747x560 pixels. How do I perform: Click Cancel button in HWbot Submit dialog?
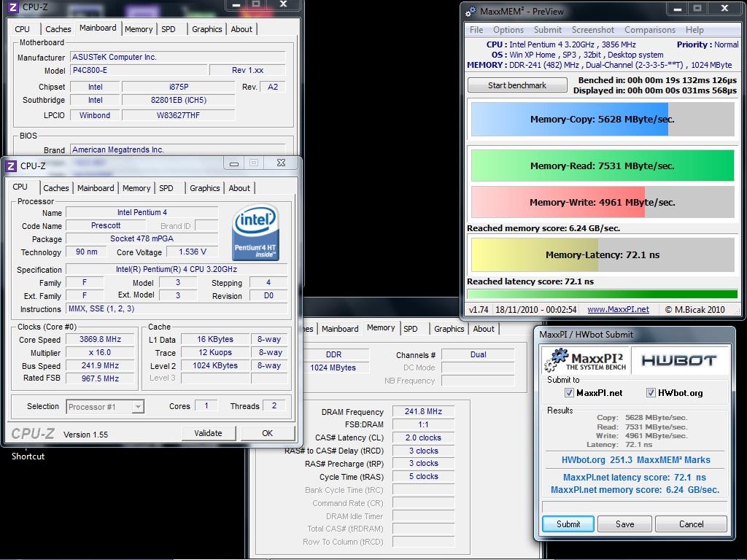click(692, 524)
